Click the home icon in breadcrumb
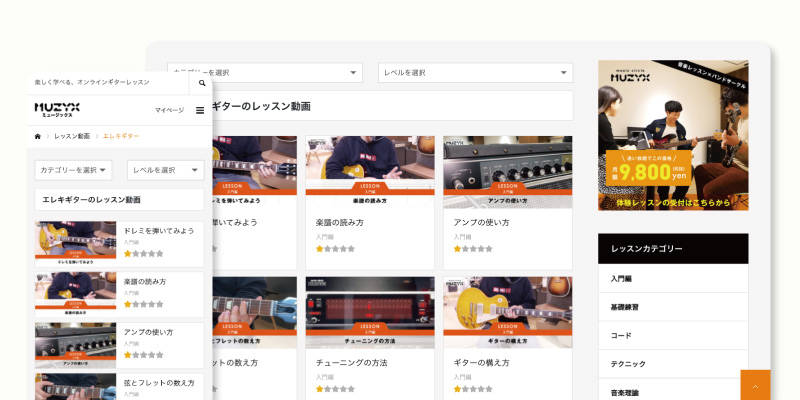 click(x=38, y=136)
